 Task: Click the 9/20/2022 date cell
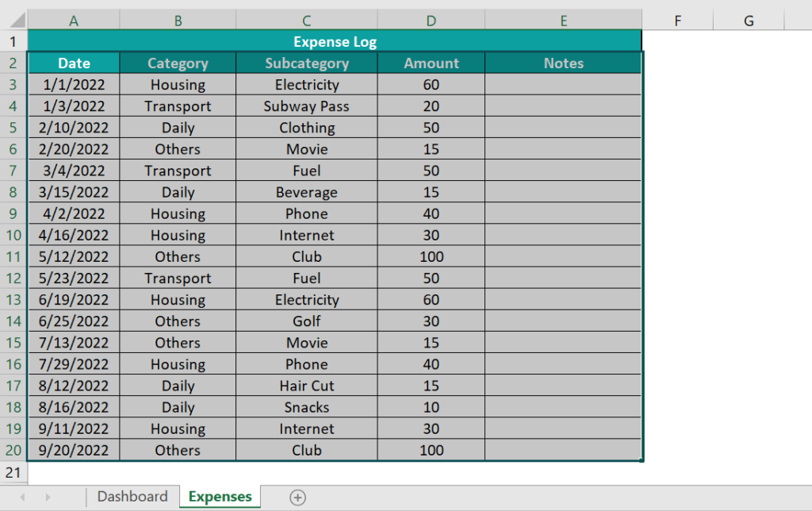73,450
